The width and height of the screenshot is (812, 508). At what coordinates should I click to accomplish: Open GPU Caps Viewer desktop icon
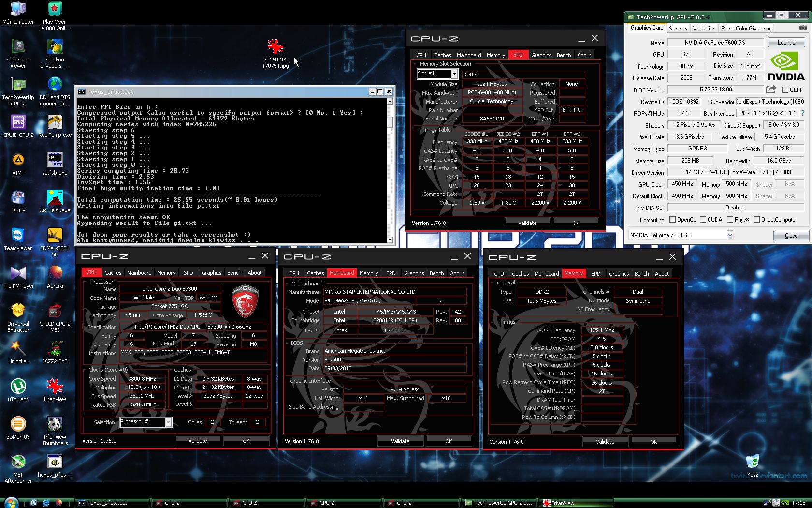point(18,53)
